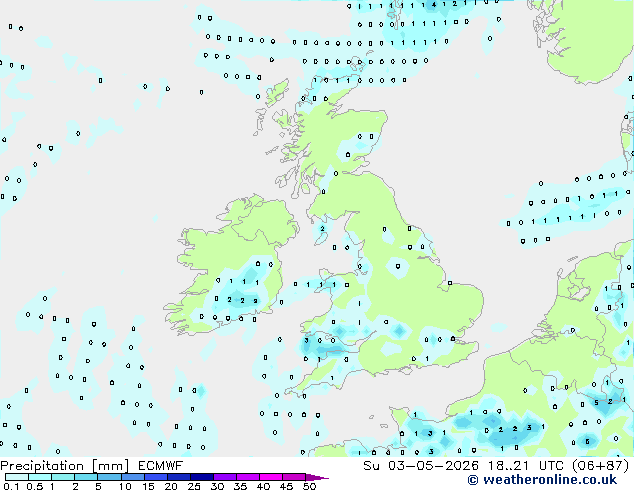This screenshot has height=490, width=634.
Task: Click the "20" legend scale label
Action: point(171,486)
